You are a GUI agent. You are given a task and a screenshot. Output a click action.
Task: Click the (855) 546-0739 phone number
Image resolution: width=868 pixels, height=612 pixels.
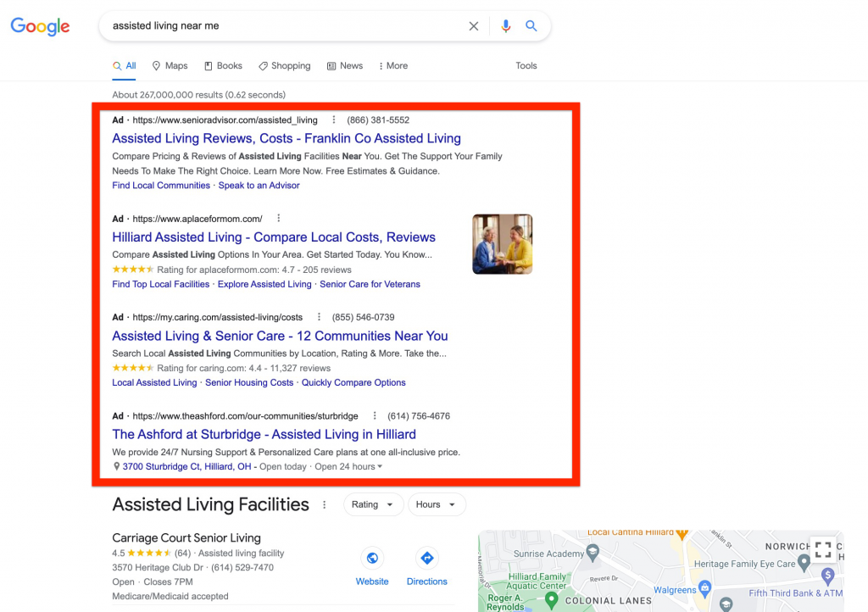coord(363,317)
